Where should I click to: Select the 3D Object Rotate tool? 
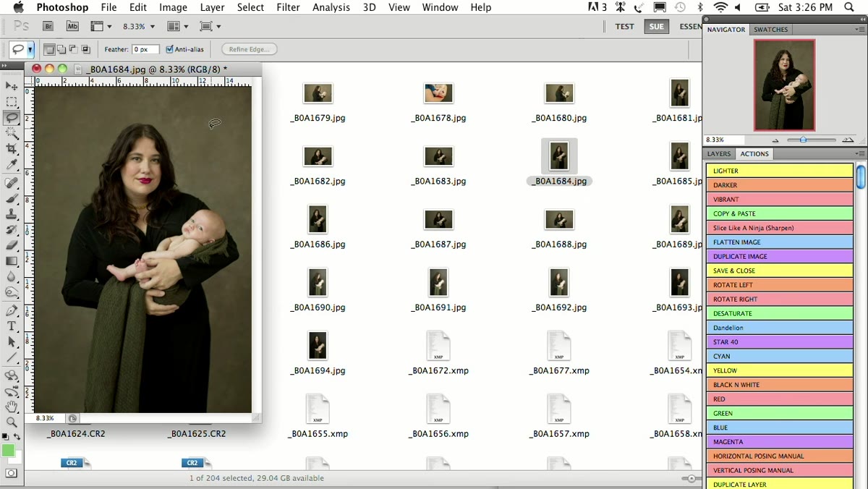pyautogui.click(x=12, y=376)
